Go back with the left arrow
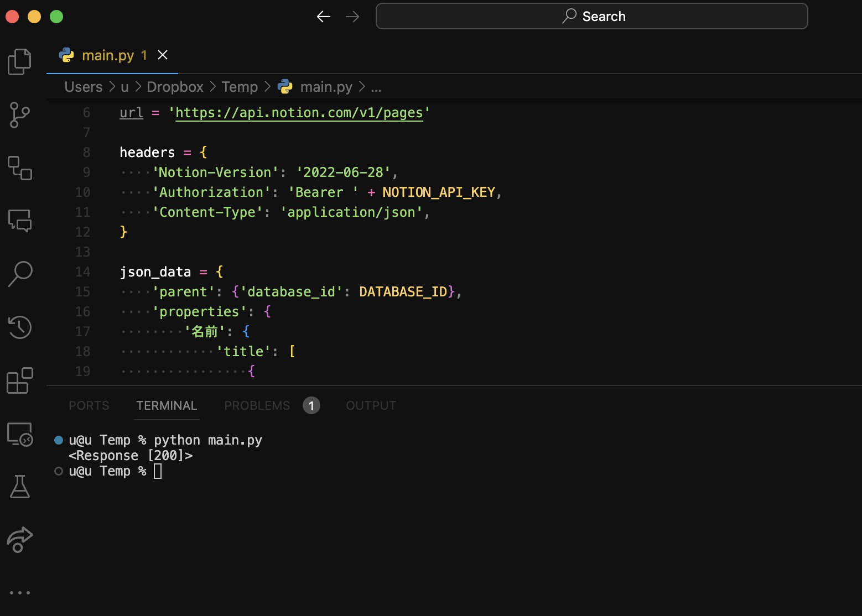The height and width of the screenshot is (616, 862). (324, 17)
